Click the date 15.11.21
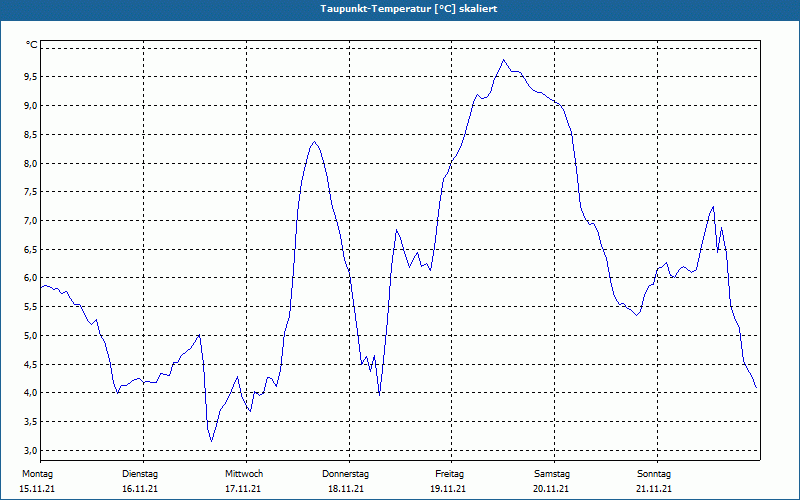The image size is (800, 500). click(x=37, y=489)
